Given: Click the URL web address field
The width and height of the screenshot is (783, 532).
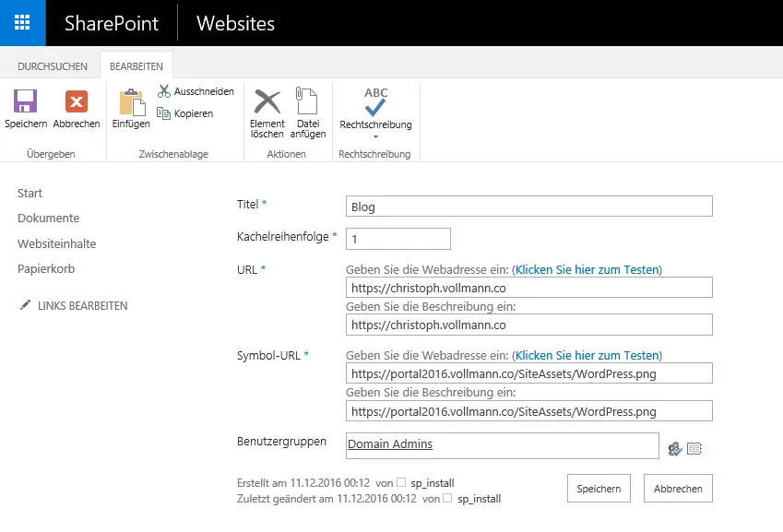Looking at the screenshot, I should pyautogui.click(x=528, y=288).
